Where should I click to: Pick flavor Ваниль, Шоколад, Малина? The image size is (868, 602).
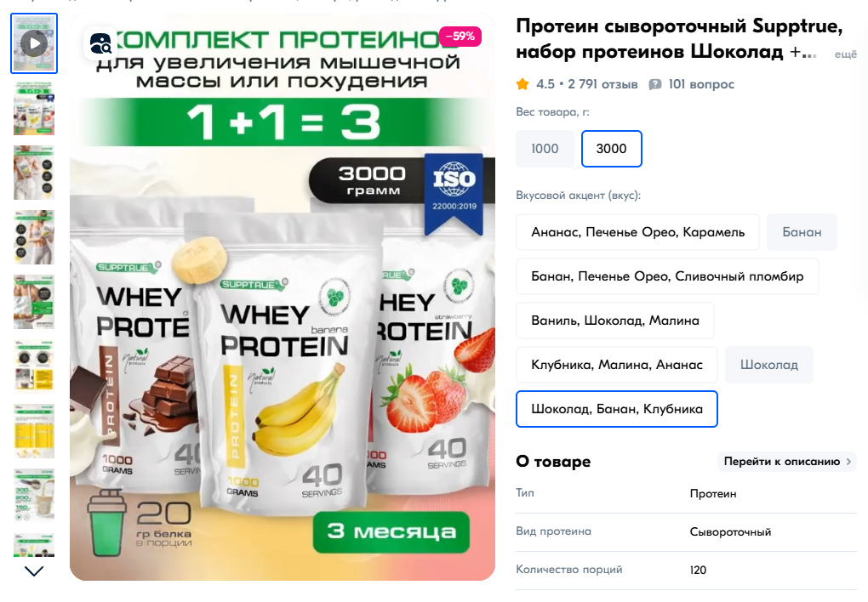[x=615, y=321]
